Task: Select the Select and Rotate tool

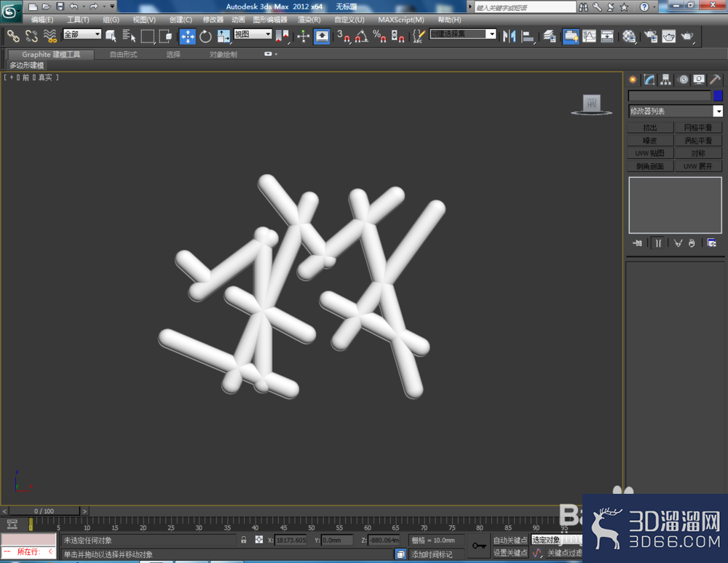Action: point(206,36)
